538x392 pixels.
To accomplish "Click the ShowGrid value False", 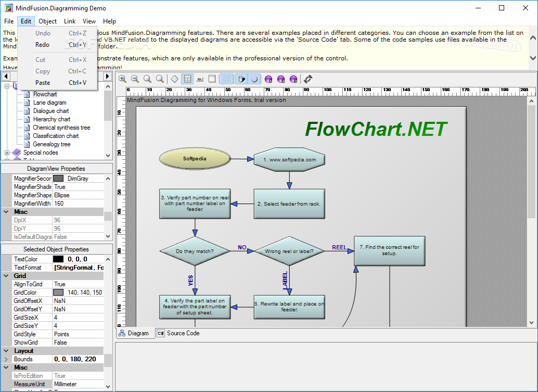I will pos(78,343).
